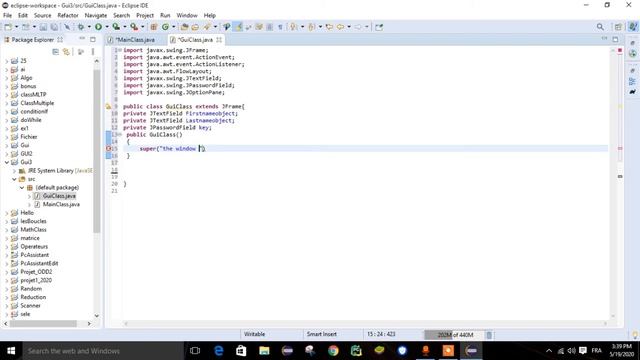Click the New Java Class icon

(x=165, y=27)
